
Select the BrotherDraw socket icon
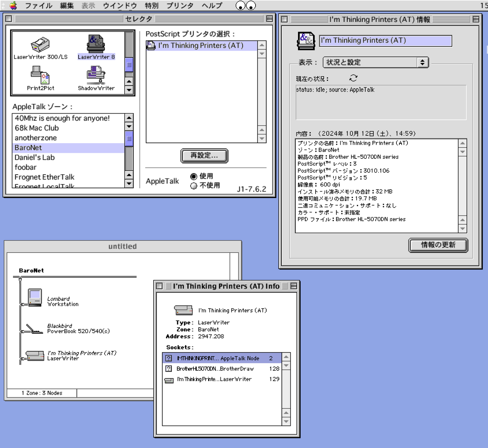click(x=169, y=368)
